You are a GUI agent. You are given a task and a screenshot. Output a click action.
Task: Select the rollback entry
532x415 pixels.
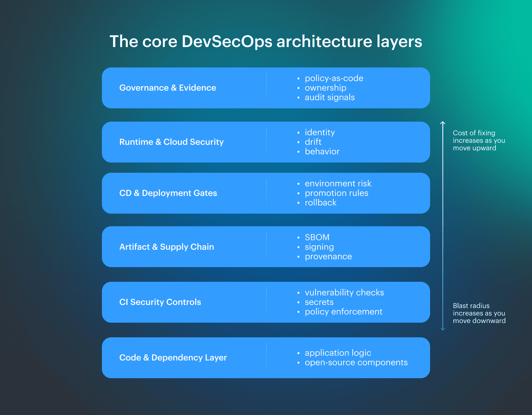point(321,202)
